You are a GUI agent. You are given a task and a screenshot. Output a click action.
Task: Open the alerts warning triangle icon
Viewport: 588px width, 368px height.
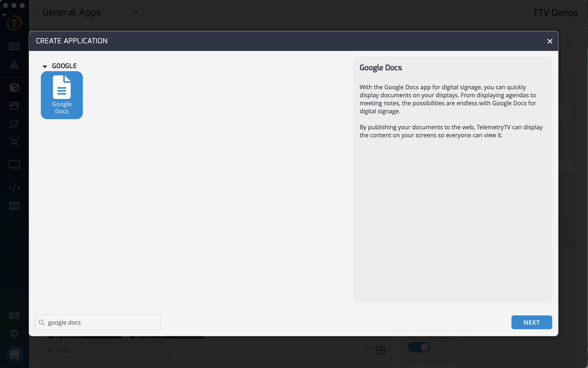pos(14,65)
